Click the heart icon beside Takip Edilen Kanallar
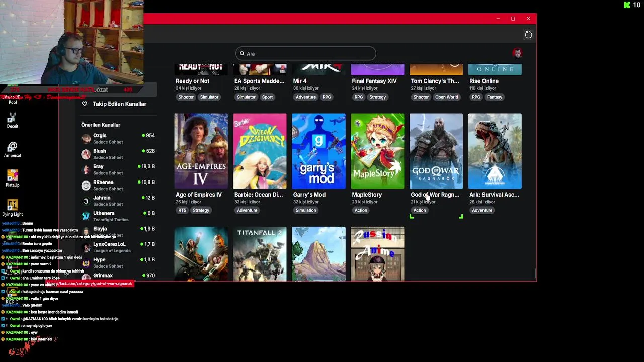The height and width of the screenshot is (362, 644). click(x=85, y=104)
